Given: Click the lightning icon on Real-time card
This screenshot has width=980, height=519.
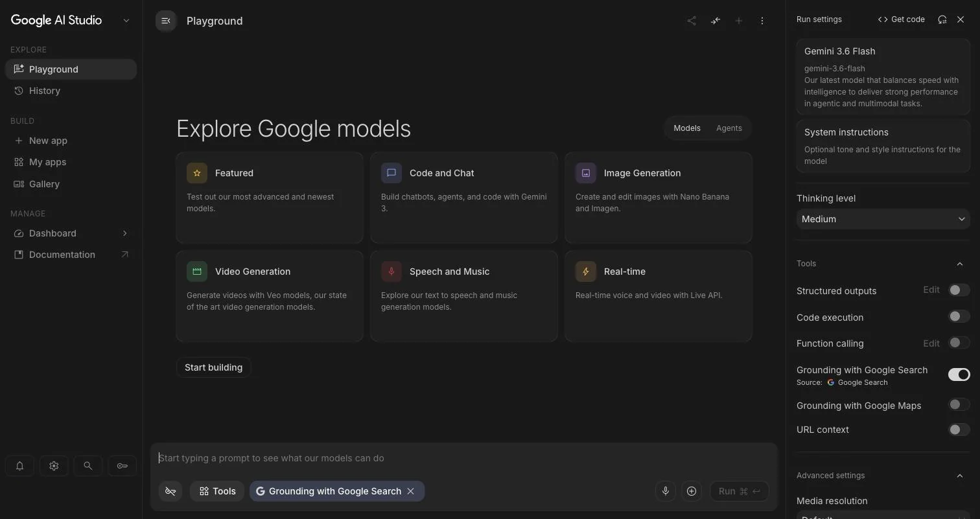Looking at the screenshot, I should [586, 271].
